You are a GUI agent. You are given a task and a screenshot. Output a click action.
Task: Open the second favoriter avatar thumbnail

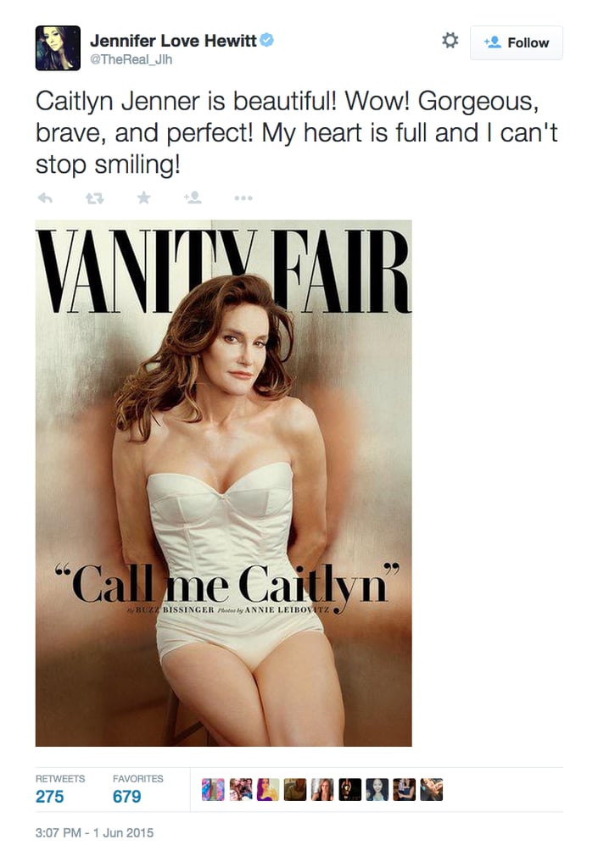(241, 789)
